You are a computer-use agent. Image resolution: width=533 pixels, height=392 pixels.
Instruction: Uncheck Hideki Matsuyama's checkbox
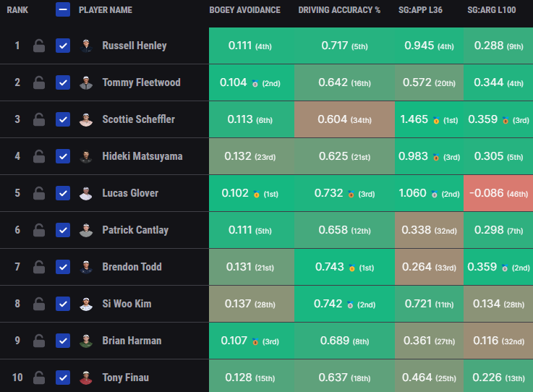point(63,156)
